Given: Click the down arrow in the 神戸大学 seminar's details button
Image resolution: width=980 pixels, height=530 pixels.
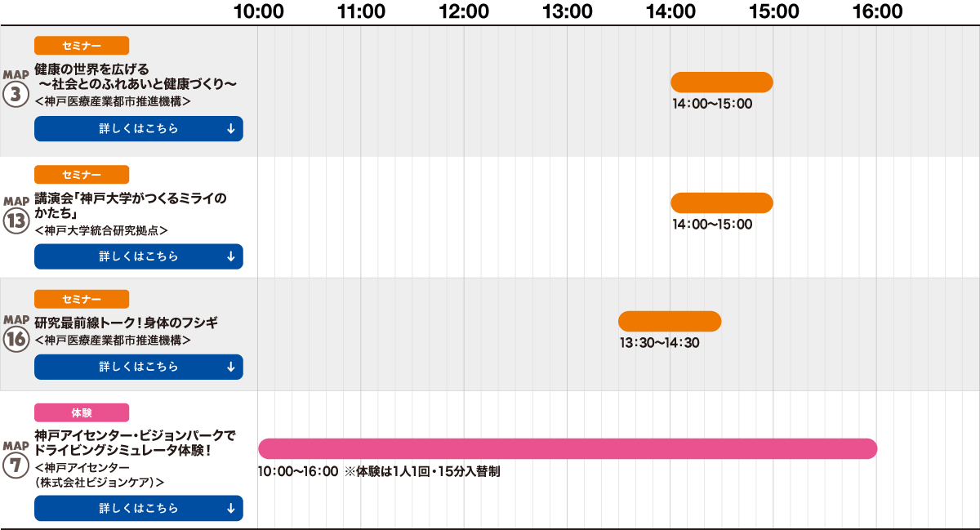Looking at the screenshot, I should 230,256.
